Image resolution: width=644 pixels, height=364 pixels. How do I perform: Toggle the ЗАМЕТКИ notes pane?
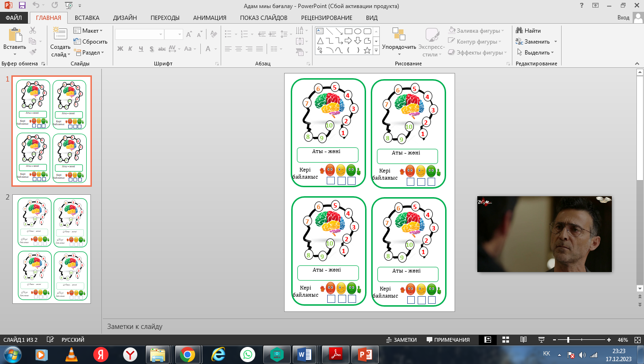[x=401, y=340]
